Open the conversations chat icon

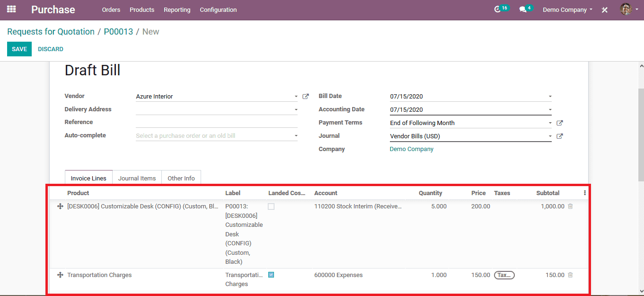522,9
